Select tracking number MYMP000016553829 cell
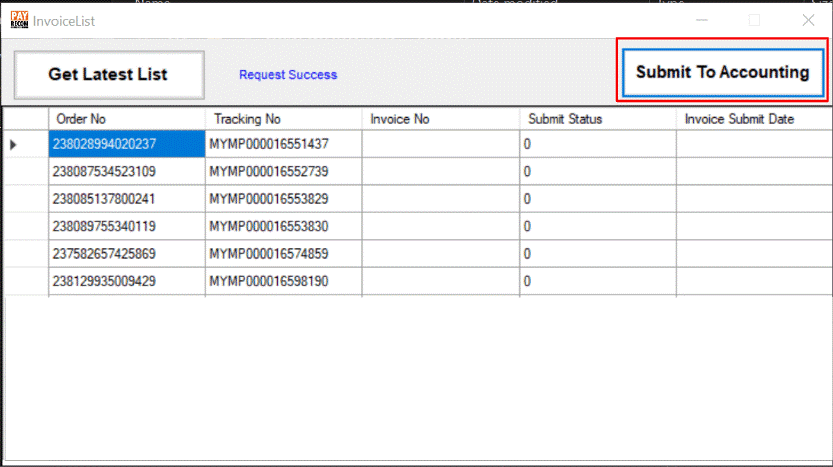833x467 pixels. coord(283,199)
